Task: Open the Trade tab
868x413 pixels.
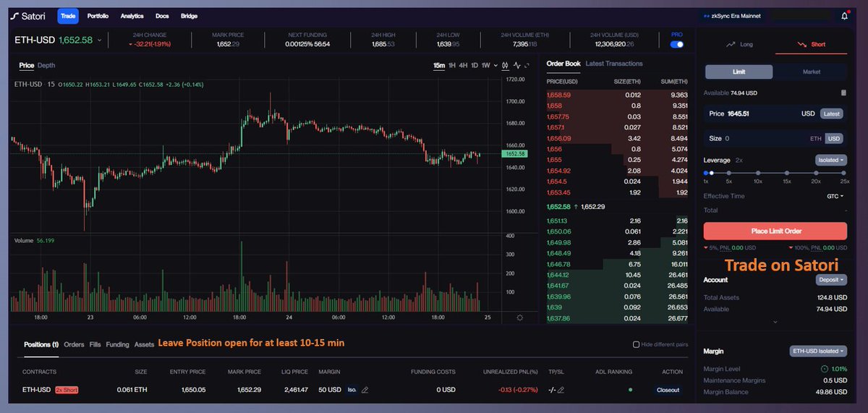Action: [x=68, y=16]
